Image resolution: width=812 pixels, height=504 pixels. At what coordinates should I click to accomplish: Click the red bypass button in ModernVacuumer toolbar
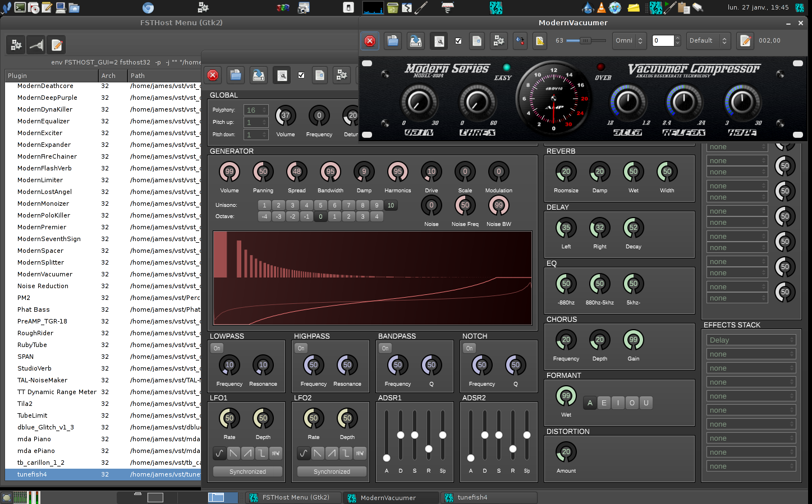[370, 41]
